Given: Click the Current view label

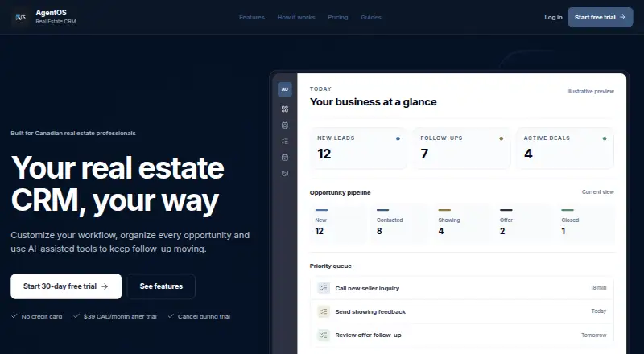Looking at the screenshot, I should coord(597,191).
